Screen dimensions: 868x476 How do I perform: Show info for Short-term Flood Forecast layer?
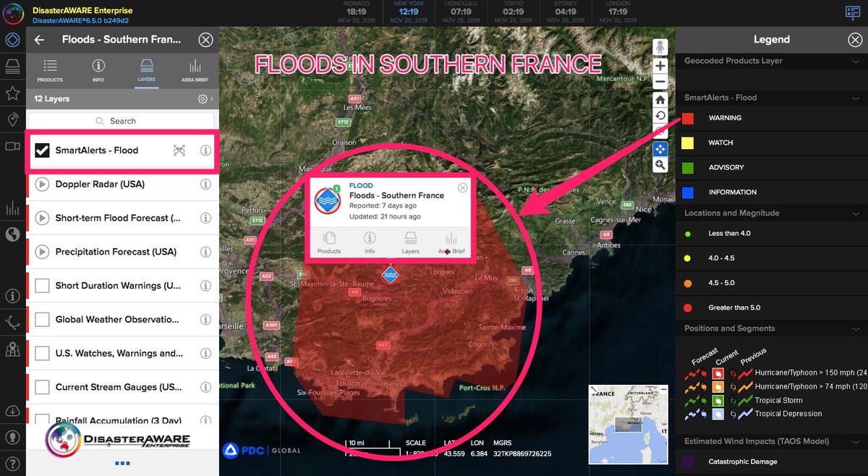205,218
